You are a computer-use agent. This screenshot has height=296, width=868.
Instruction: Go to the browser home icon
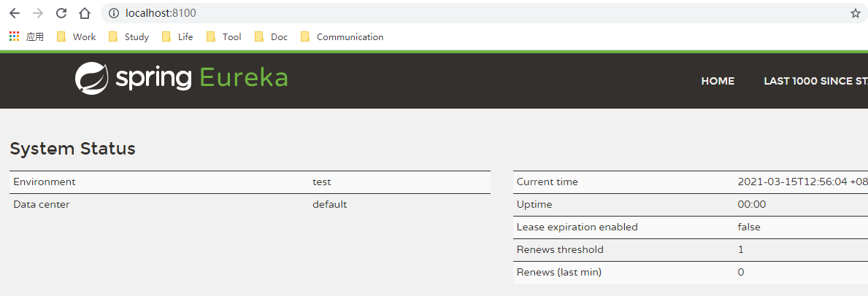click(84, 13)
